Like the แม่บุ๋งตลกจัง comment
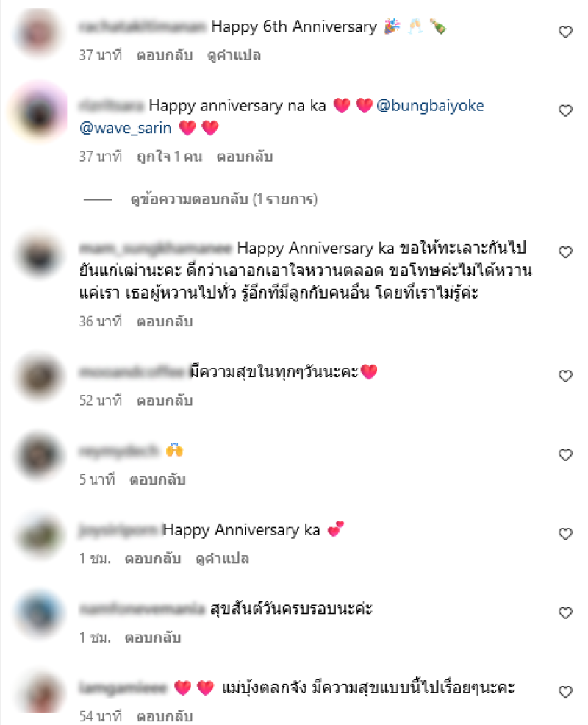The height and width of the screenshot is (725, 588). point(565,692)
